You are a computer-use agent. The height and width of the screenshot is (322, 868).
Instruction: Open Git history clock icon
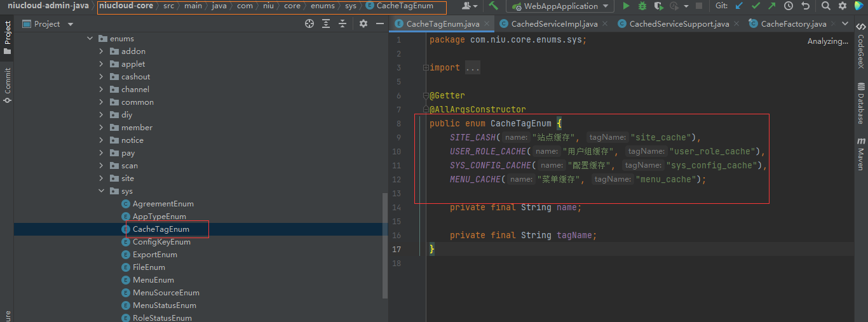789,6
